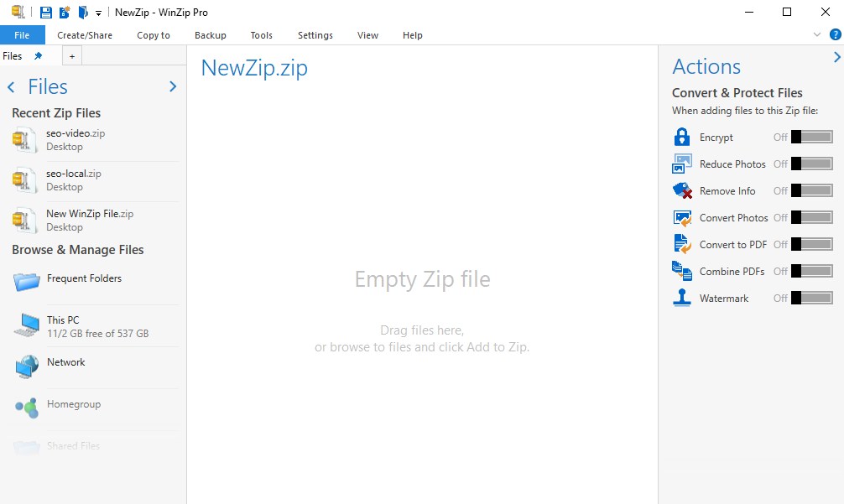Click the New Zip file icon with star
This screenshot has width=844, height=504.
point(65,13)
